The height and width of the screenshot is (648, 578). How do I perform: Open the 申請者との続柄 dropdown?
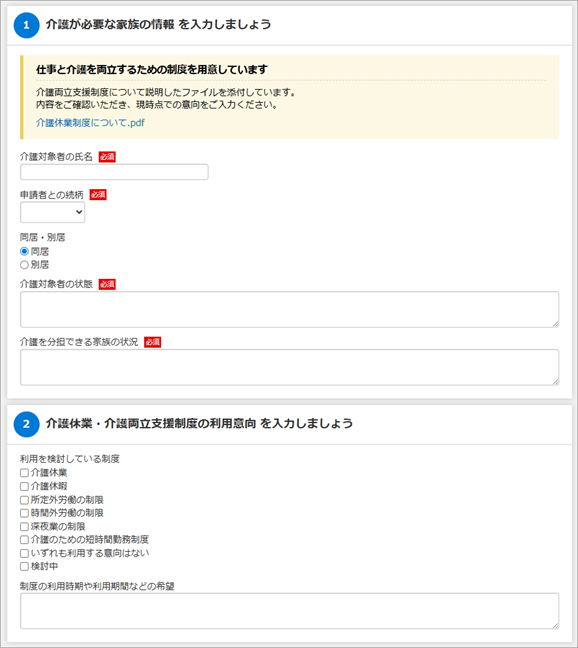[x=52, y=212]
